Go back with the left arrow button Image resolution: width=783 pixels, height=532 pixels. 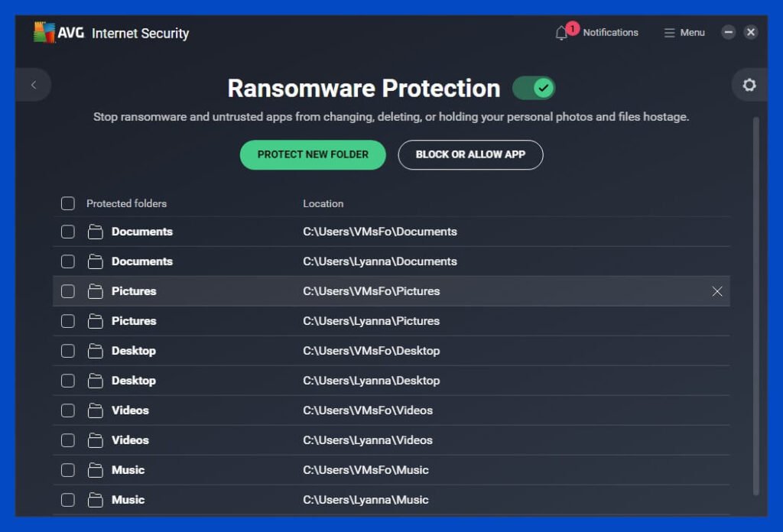pyautogui.click(x=34, y=85)
